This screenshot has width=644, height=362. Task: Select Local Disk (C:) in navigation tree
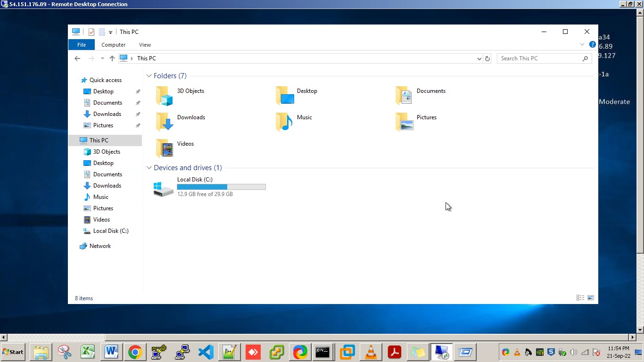pos(111,231)
